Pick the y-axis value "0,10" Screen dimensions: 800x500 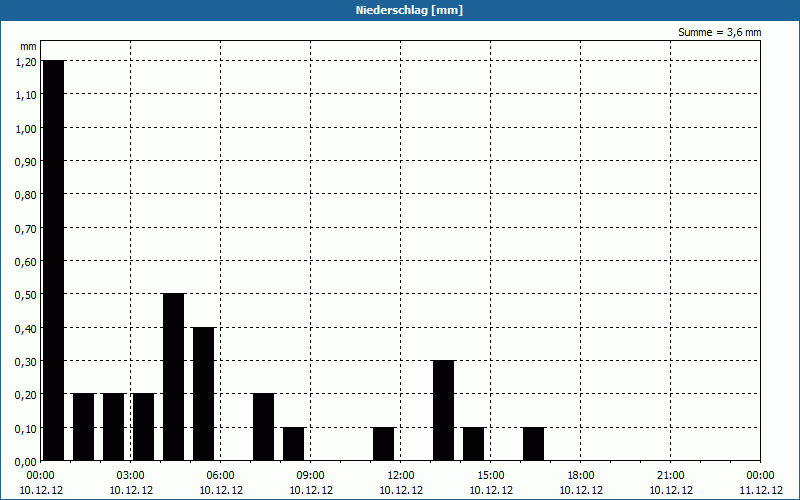click(26, 429)
